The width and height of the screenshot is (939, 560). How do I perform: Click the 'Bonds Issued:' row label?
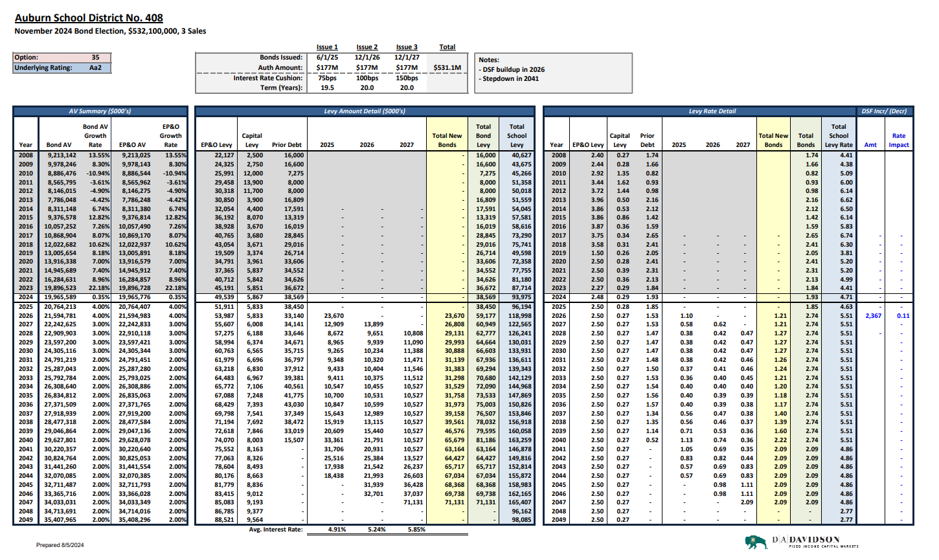[281, 58]
